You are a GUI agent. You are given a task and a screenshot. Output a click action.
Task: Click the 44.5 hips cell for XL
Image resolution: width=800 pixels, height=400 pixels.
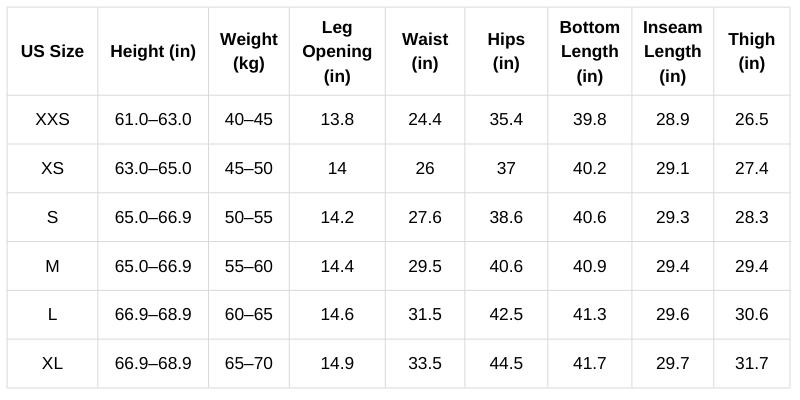click(506, 364)
